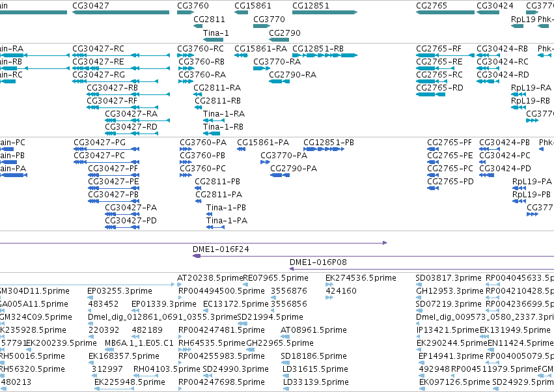Click the RpL19-RA transcript label
554x392 pixels.
[531, 88]
